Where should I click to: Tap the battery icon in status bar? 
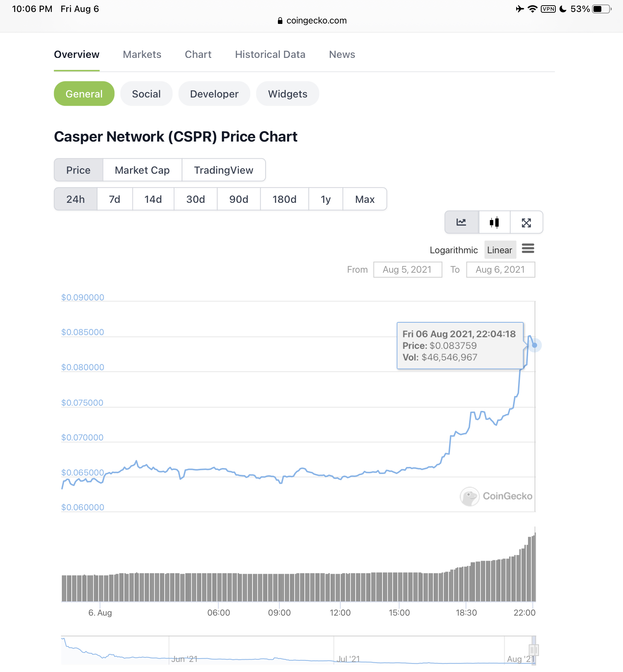(x=601, y=9)
